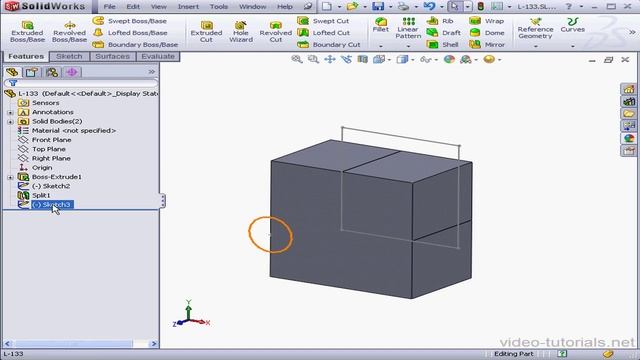Open the Curves tool

pos(573,24)
